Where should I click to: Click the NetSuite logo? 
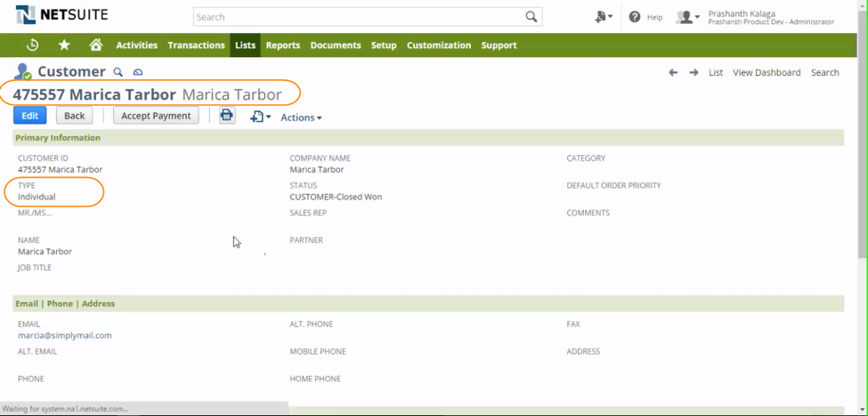pyautogui.click(x=61, y=15)
